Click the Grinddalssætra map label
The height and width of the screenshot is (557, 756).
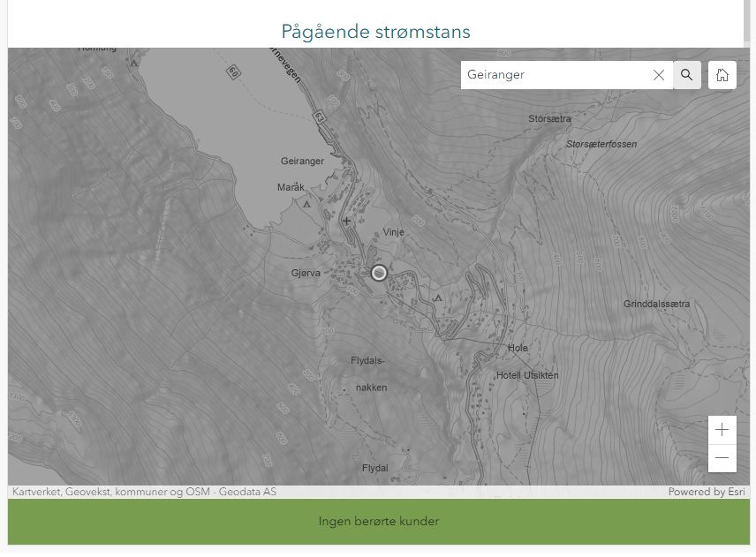[656, 304]
